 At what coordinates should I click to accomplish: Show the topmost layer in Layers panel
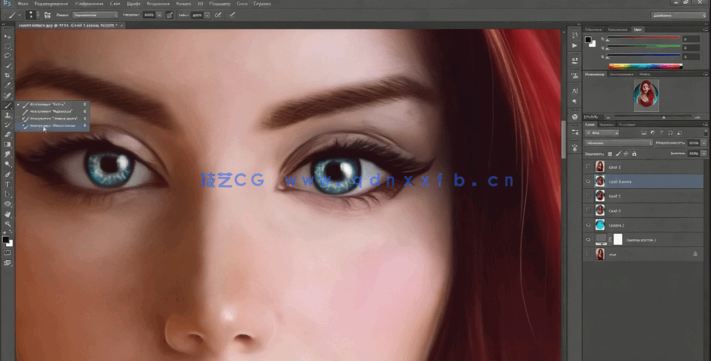(x=588, y=167)
